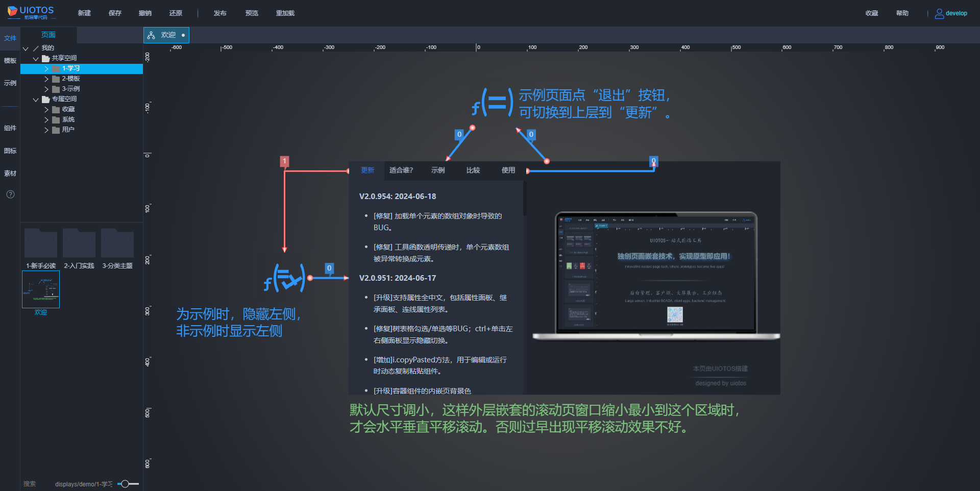Expand the 1-学习 folder chevron
The image size is (980, 491).
(46, 68)
